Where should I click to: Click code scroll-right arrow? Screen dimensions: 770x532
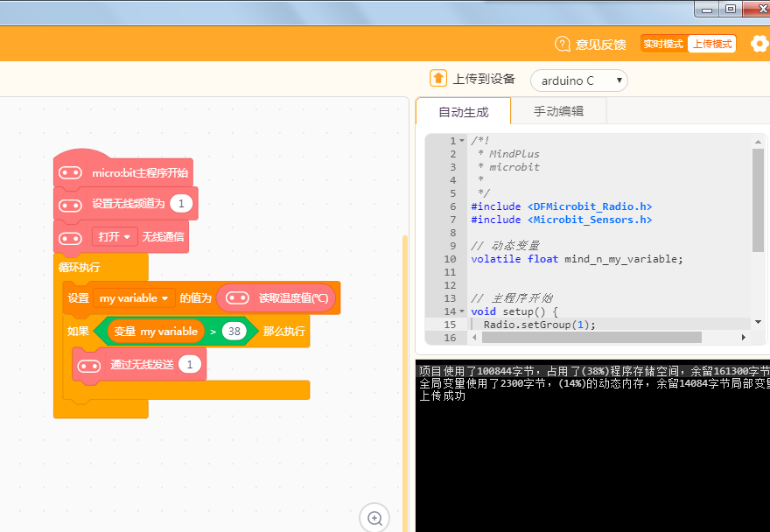tap(744, 338)
